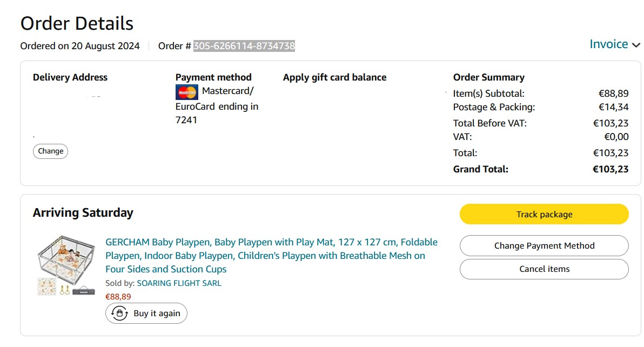The height and width of the screenshot is (347, 644).
Task: Open the Invoice menu label
Action: tap(608, 44)
